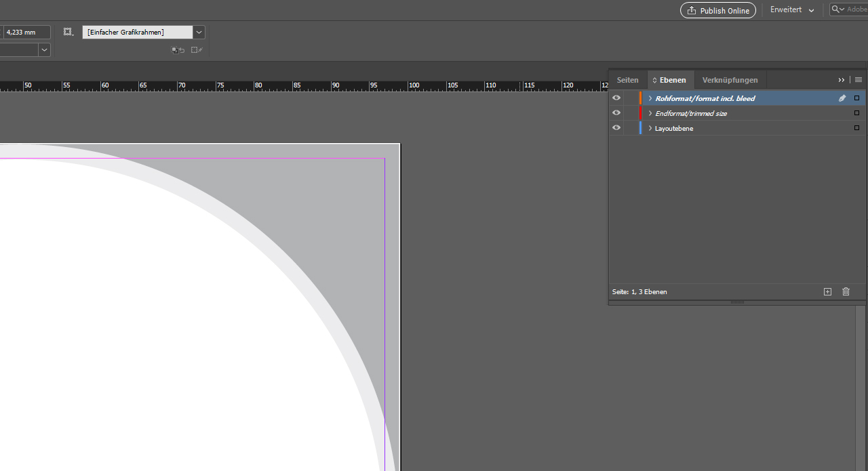Image resolution: width=868 pixels, height=471 pixels.
Task: Switch to the Seiten tab
Action: (x=627, y=80)
